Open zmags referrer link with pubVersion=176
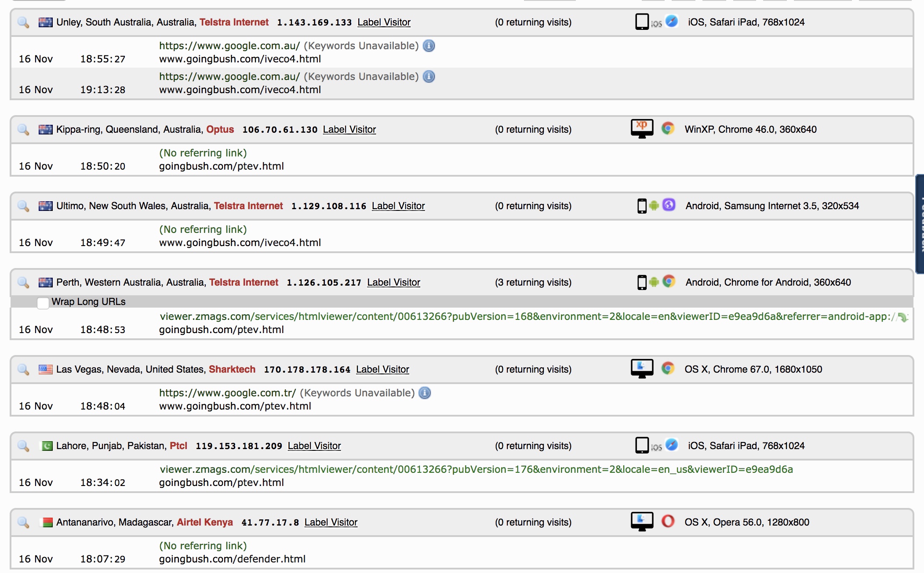Screen dimensions: 924x573 (476, 469)
